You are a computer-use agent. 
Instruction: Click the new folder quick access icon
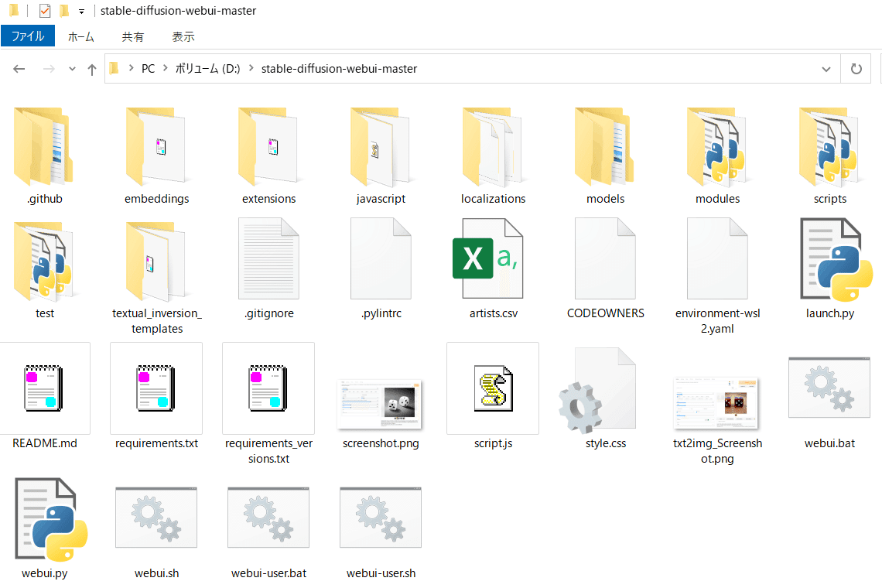point(64,11)
